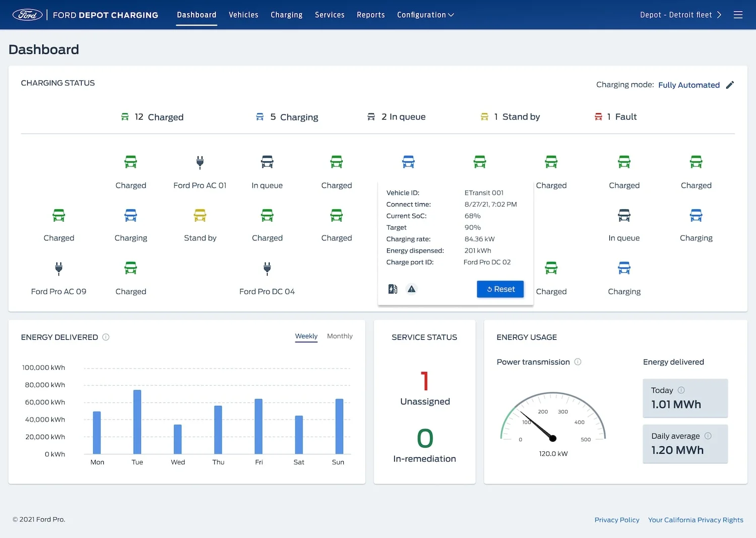Screen dimensions: 756x538
Task: Click the yellow vehicle icon beside 1 Stand by
Action: [x=484, y=116]
